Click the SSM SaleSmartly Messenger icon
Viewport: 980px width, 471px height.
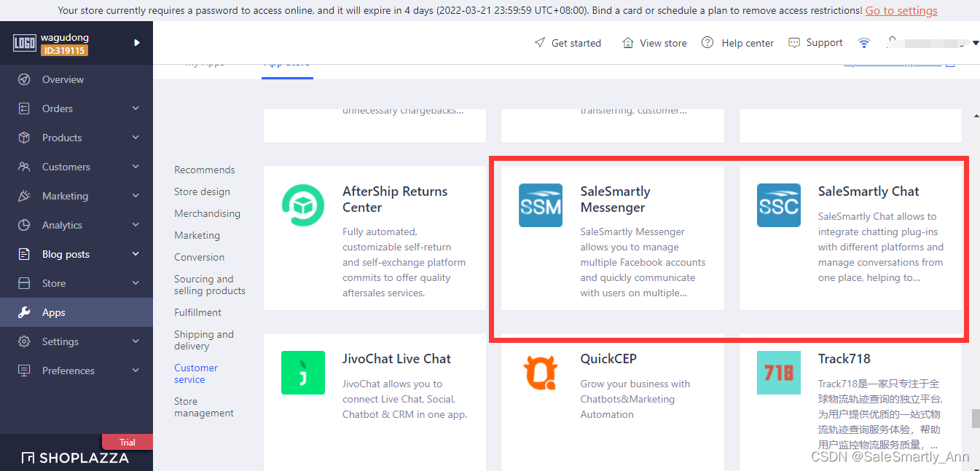click(541, 205)
